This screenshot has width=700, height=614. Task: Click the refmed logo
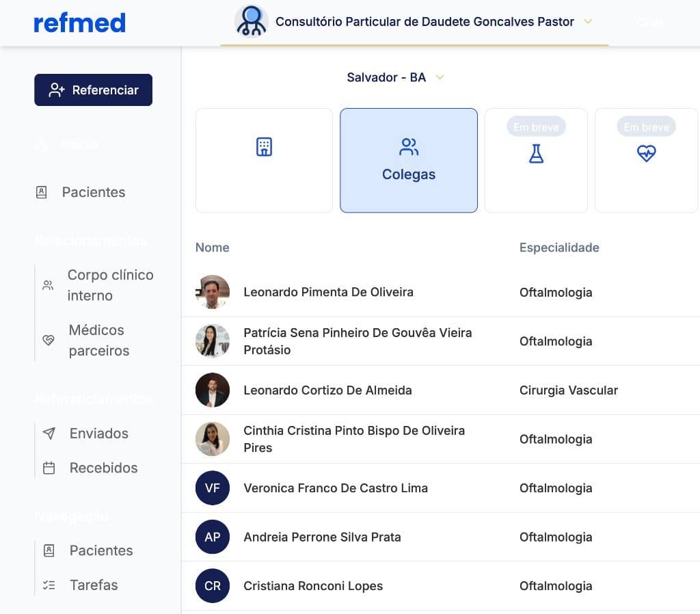[x=79, y=23]
